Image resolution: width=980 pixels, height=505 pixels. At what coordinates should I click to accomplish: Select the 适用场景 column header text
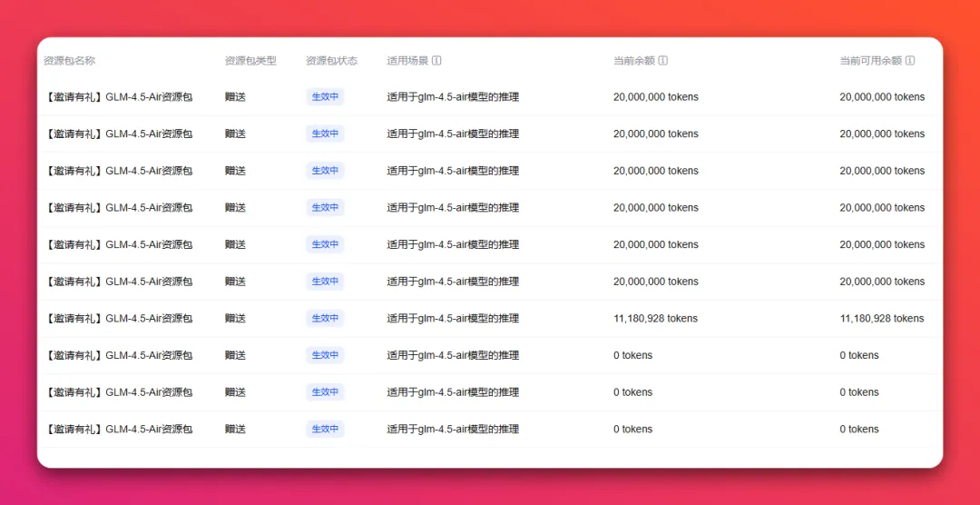click(407, 61)
